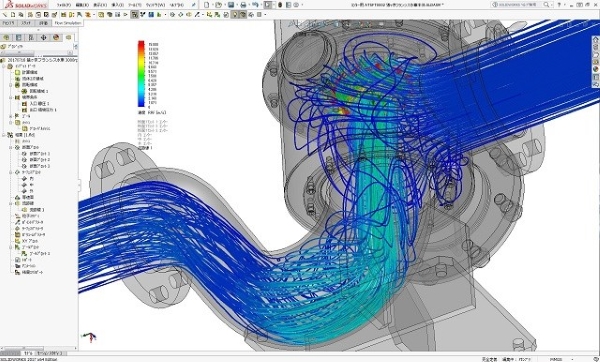Switch to the Flow Simulation tab
This screenshot has width=600, height=362.
pyautogui.click(x=68, y=23)
